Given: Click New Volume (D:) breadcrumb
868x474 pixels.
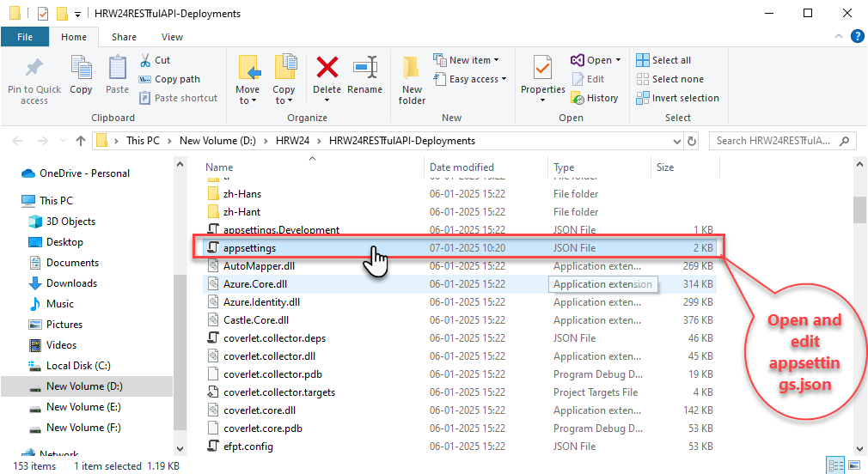Looking at the screenshot, I should coord(217,141).
